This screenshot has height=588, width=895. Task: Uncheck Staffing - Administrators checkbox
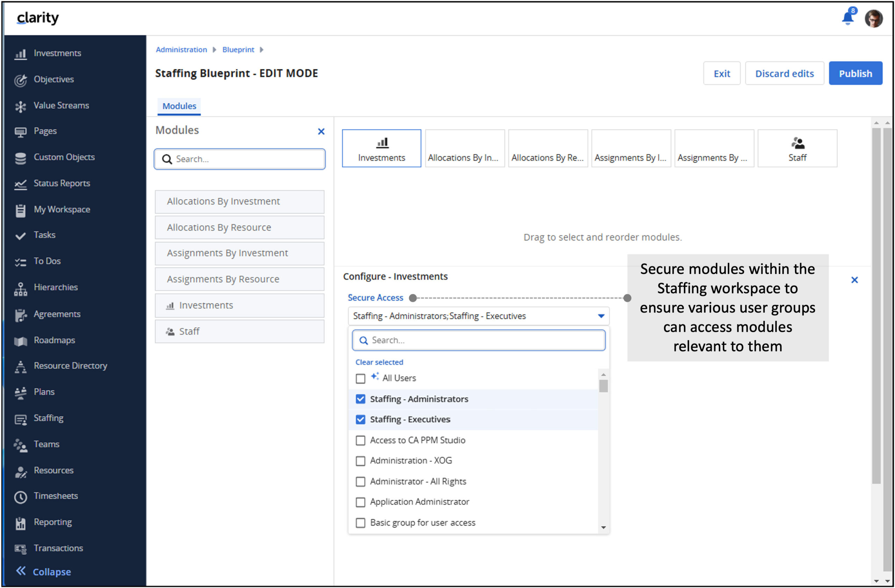(360, 399)
